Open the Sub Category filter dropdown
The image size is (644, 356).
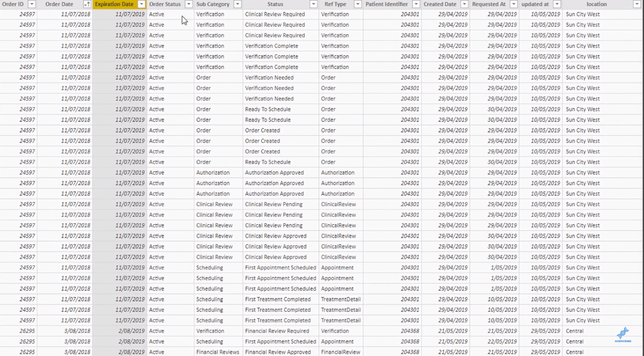238,4
